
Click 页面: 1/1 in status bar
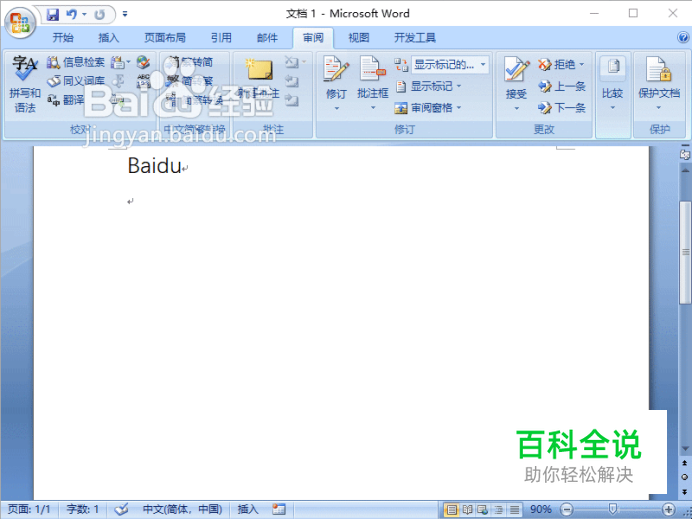[x=29, y=509]
